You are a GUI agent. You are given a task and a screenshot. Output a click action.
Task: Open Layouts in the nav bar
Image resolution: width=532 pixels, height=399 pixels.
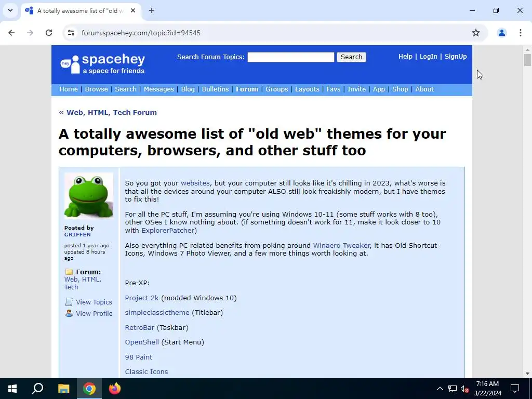307,89
